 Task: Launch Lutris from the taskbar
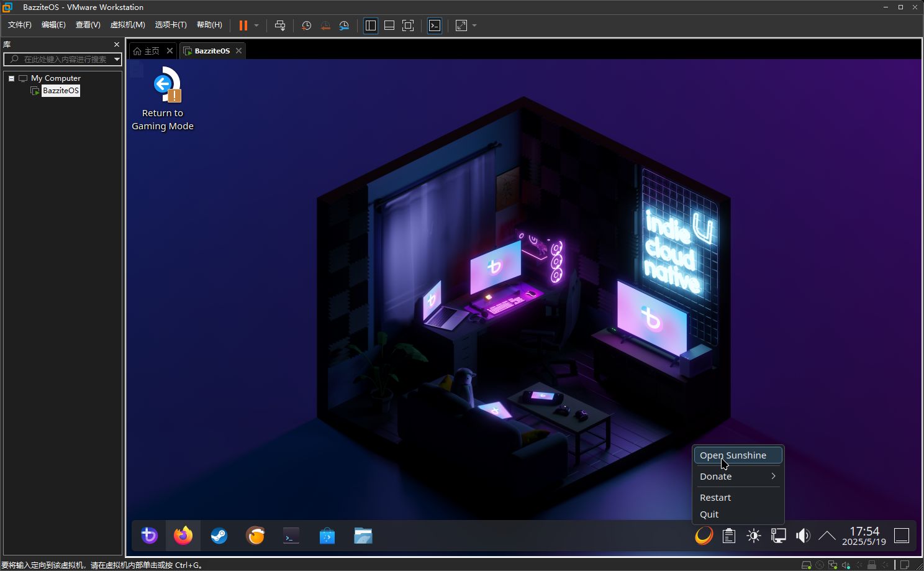[x=255, y=536]
